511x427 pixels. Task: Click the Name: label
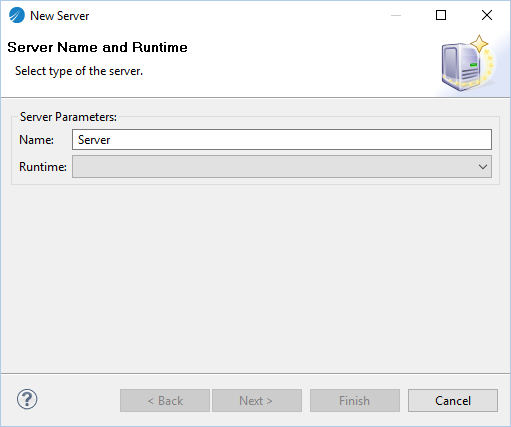36,140
